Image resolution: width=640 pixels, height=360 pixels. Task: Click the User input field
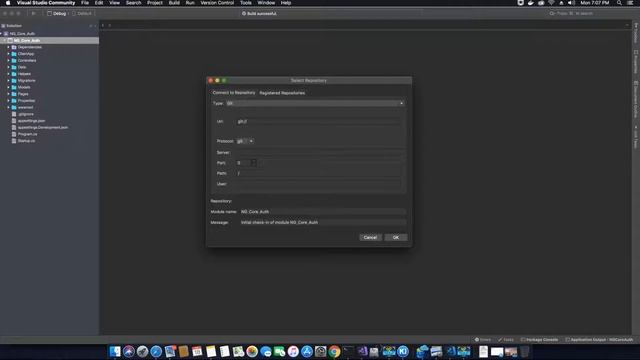pos(318,184)
